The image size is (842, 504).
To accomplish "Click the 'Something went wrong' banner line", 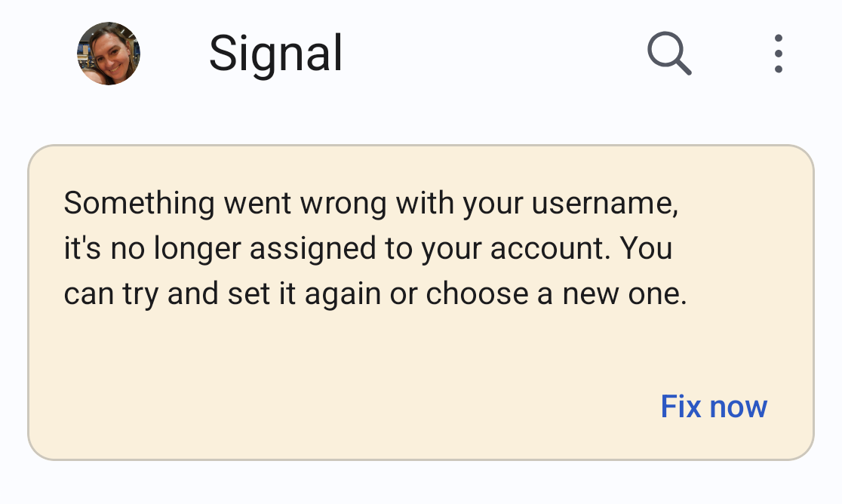I will pyautogui.click(x=371, y=204).
